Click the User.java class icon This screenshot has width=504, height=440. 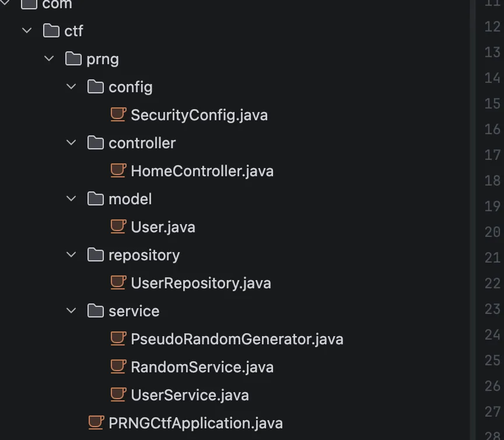click(x=118, y=226)
